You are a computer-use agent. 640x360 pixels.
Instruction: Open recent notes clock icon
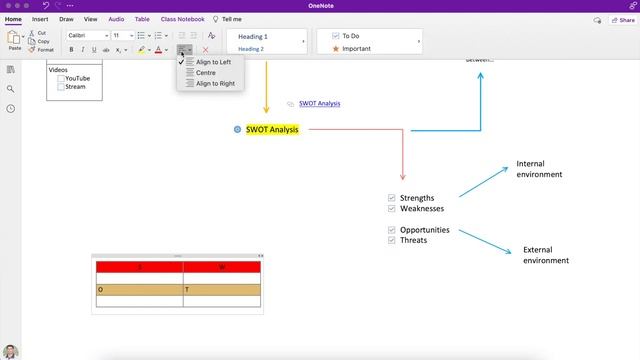(11, 109)
